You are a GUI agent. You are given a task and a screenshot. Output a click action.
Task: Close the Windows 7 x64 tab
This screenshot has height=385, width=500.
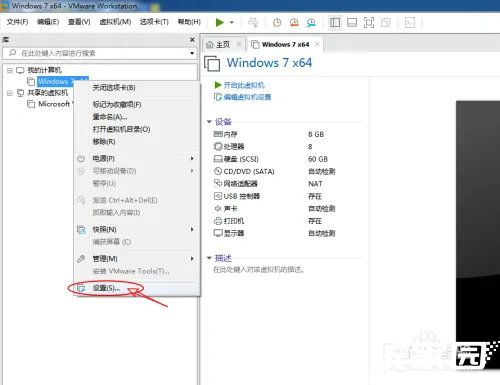tap(317, 44)
